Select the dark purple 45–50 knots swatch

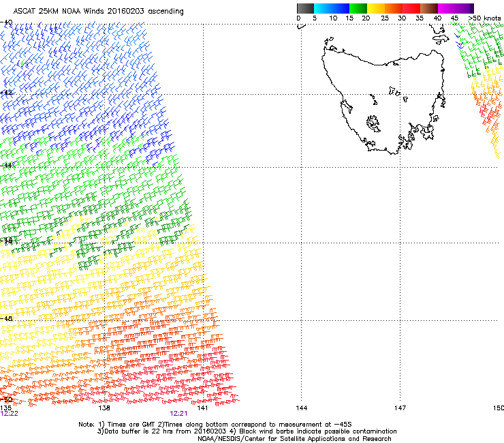click(x=464, y=8)
